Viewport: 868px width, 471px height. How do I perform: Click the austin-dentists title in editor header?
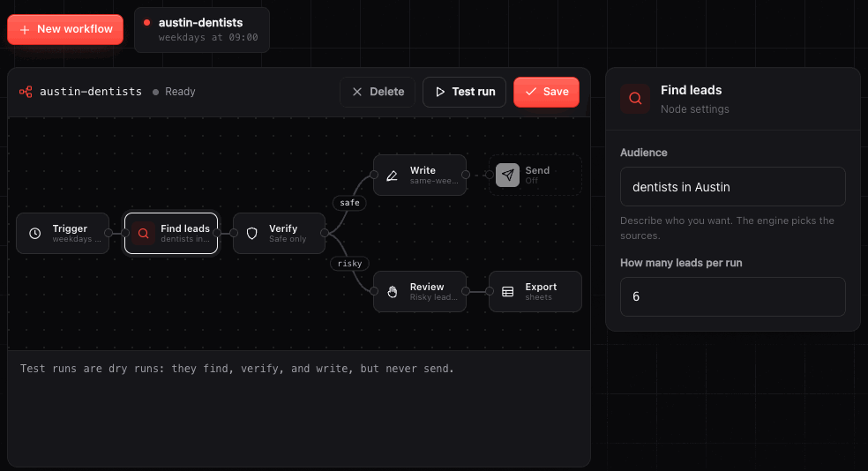point(91,92)
